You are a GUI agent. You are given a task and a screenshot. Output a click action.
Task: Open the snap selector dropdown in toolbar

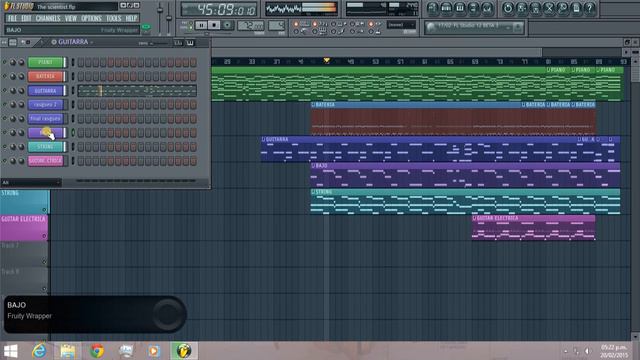pos(401,25)
